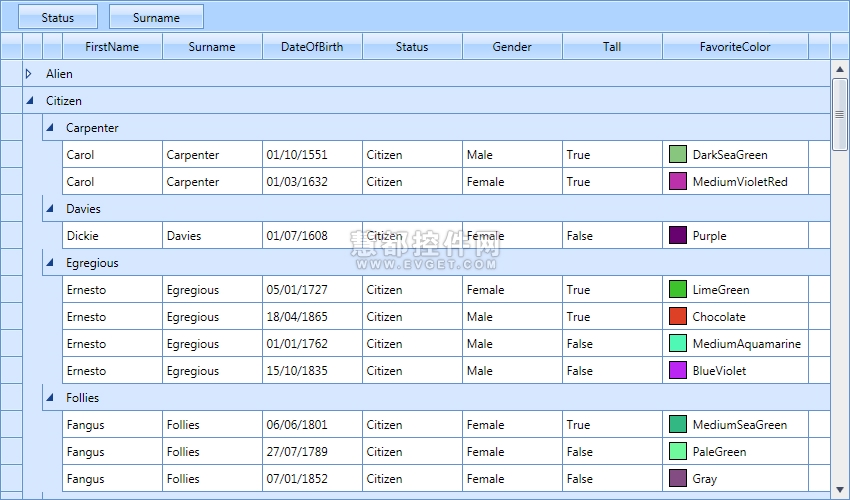Select the cell with date 27/07/1789
The width and height of the screenshot is (850, 500).
click(x=312, y=452)
